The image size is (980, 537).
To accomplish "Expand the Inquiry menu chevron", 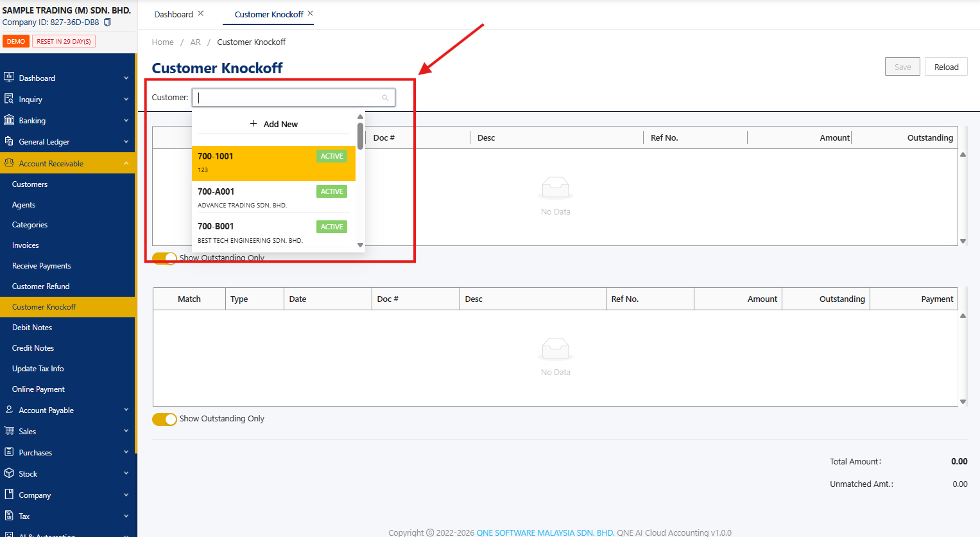I will (x=126, y=100).
